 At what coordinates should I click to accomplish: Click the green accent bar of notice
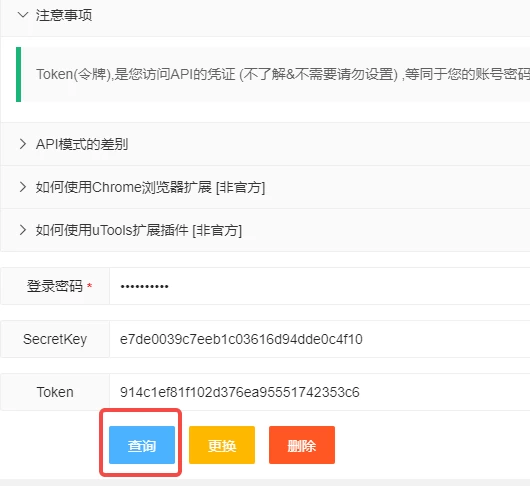[19, 74]
